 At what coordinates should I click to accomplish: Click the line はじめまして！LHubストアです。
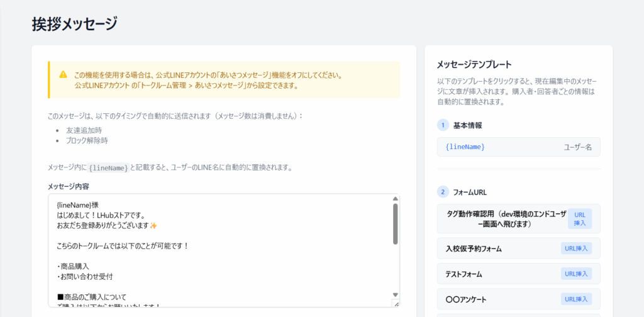[101, 214]
